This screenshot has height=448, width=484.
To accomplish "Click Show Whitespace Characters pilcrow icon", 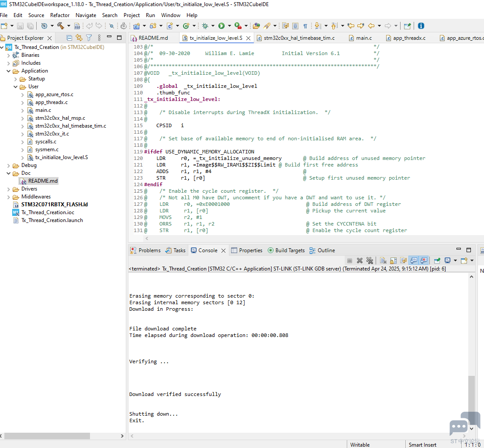I will (x=305, y=26).
